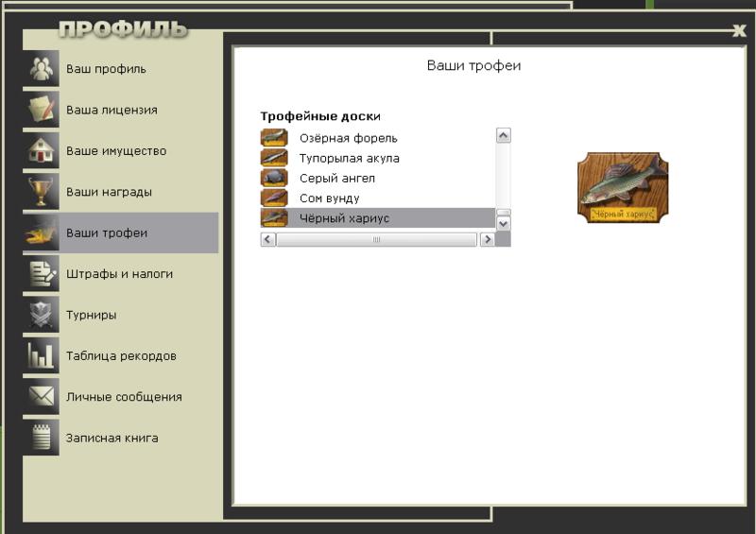Open the Ваш профиль menu section
Screen dimensions: 756x534
tap(121, 68)
